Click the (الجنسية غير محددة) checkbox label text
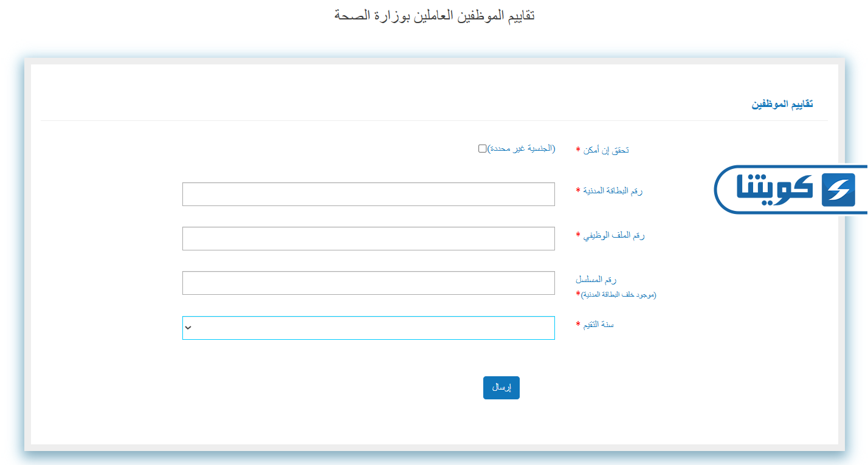868x465 pixels. pyautogui.click(x=522, y=149)
